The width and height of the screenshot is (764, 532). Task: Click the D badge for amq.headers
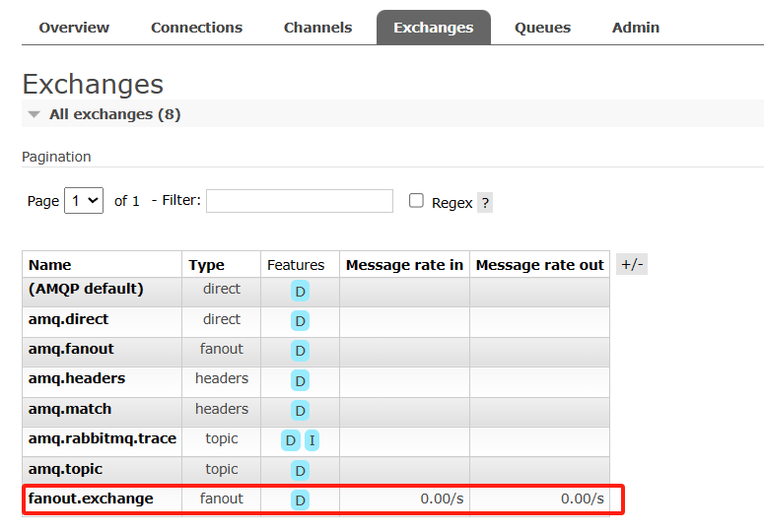click(x=301, y=380)
